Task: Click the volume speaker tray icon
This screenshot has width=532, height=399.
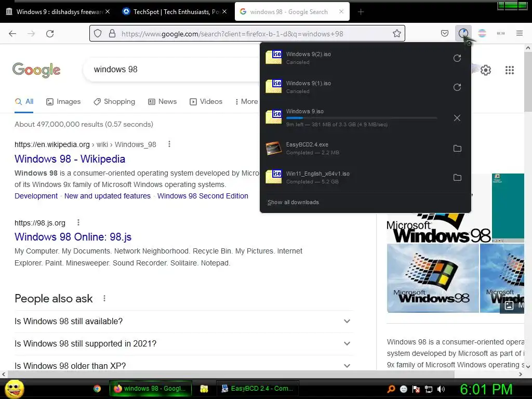Action: (441, 389)
